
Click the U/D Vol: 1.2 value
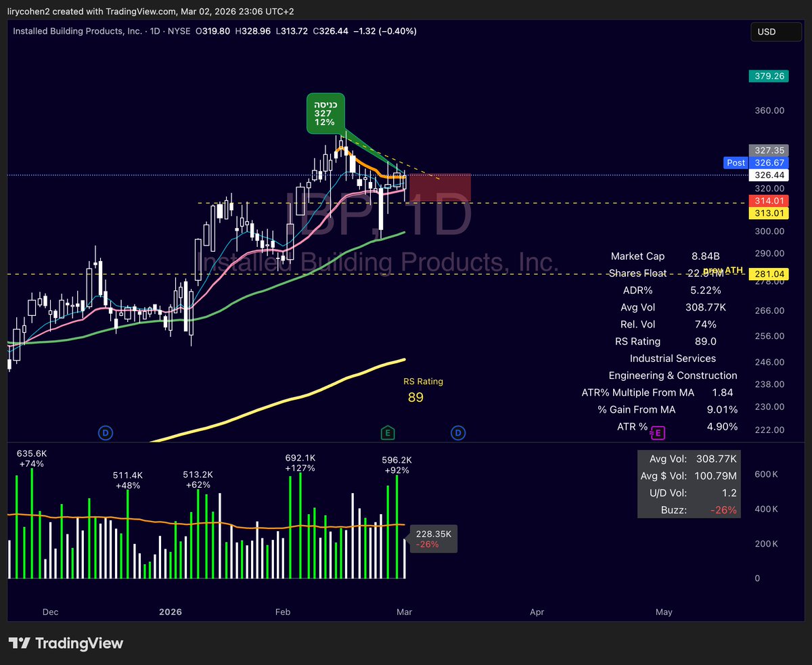(x=729, y=493)
